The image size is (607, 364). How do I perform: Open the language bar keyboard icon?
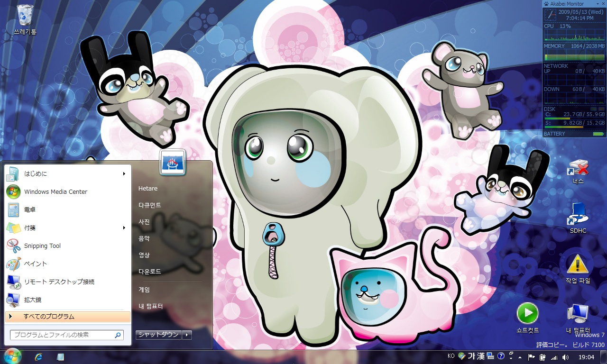coord(491,356)
